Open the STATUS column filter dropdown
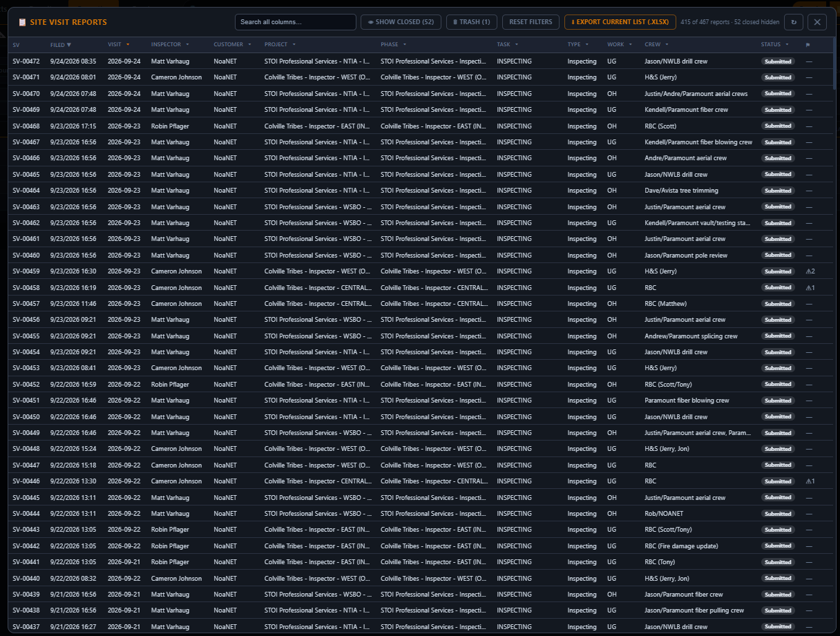Image resolution: width=840 pixels, height=636 pixels. coord(787,45)
